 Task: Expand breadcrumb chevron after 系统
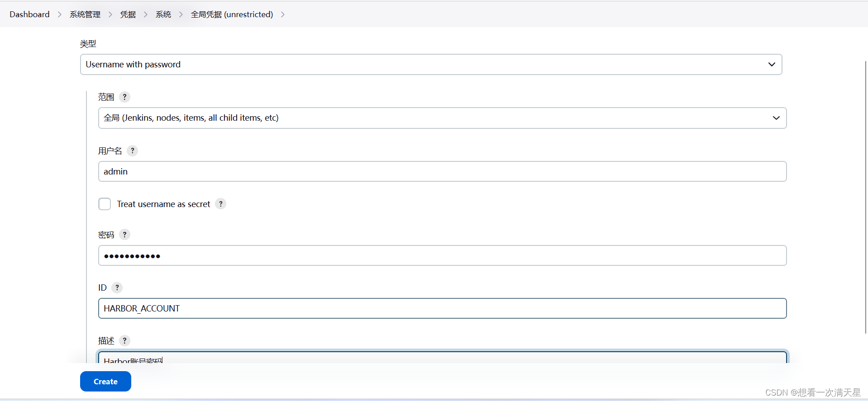[181, 14]
